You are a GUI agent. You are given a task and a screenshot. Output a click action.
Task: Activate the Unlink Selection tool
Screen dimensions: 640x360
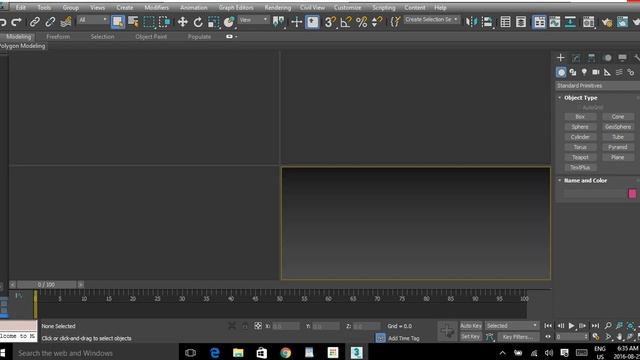click(x=50, y=22)
